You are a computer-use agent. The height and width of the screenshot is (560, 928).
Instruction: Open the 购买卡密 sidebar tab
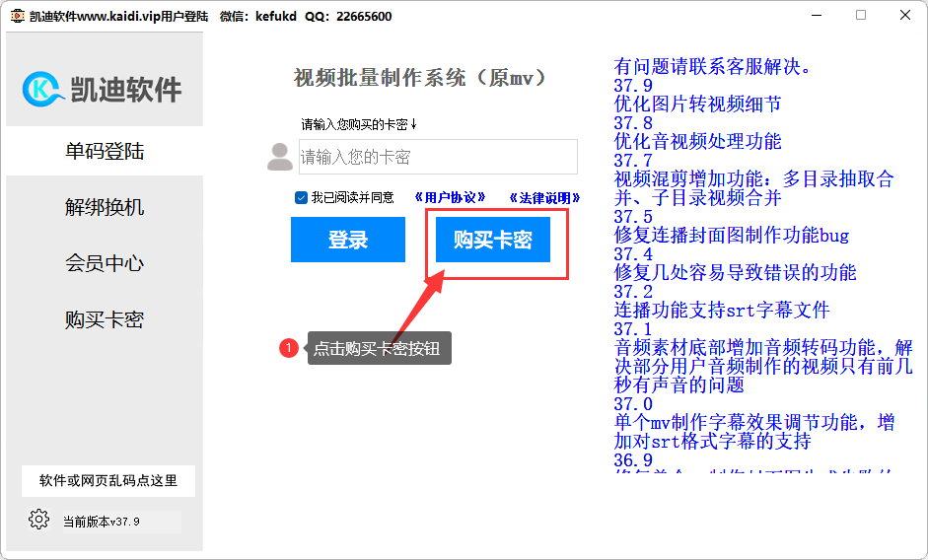coord(105,319)
